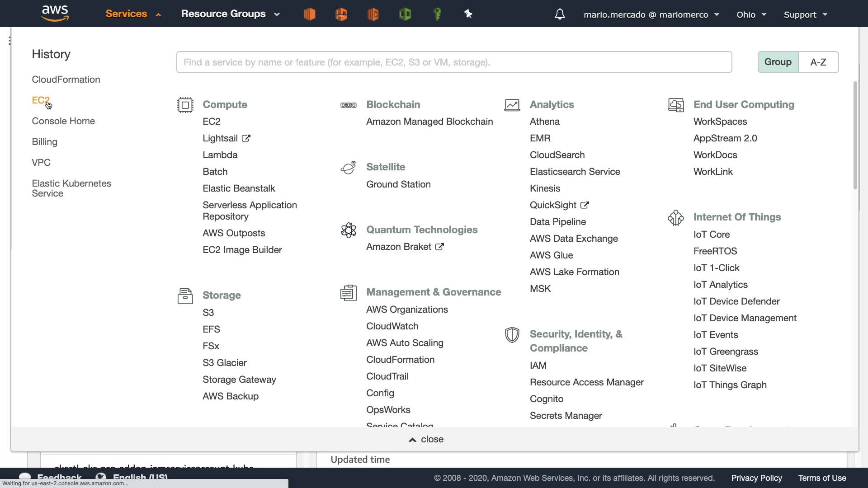
Task: Focus the Find a service search field
Action: click(x=454, y=62)
